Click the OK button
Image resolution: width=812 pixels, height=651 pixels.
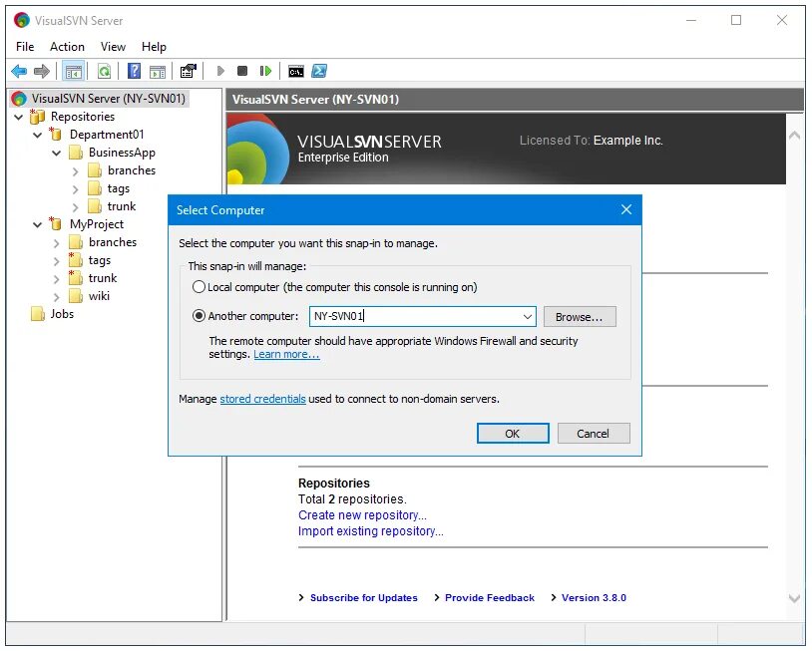pos(513,434)
